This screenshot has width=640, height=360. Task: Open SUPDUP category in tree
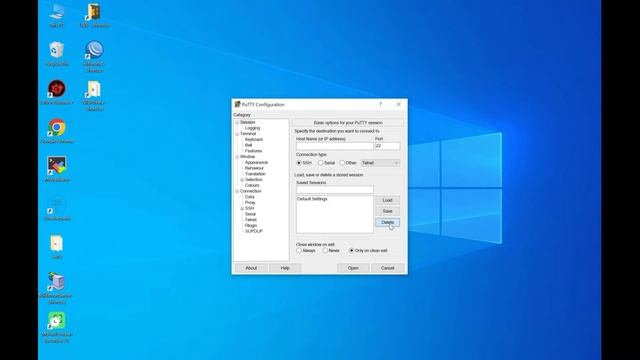coord(253,231)
